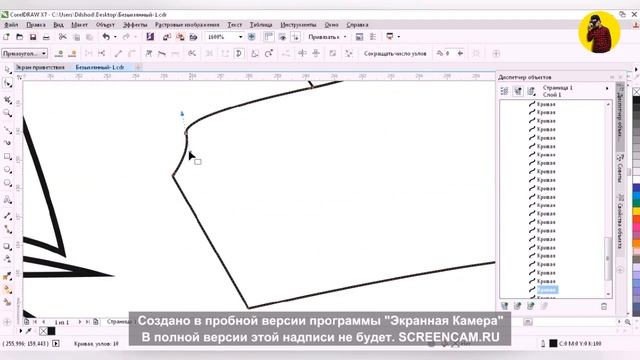
Task: Switch to the Безымянный-1.cdr document tab
Action: (x=100, y=67)
